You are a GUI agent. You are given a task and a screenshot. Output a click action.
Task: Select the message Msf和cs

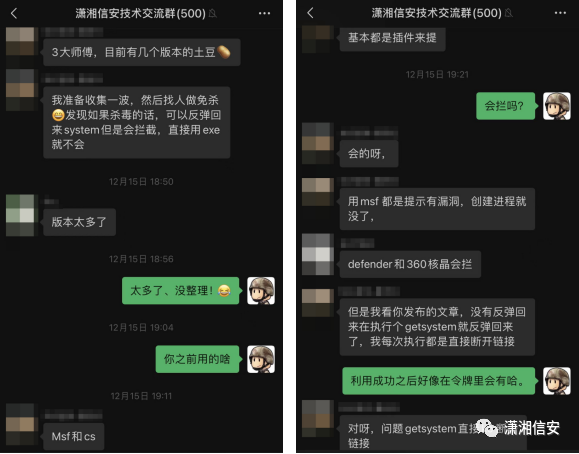pos(73,436)
